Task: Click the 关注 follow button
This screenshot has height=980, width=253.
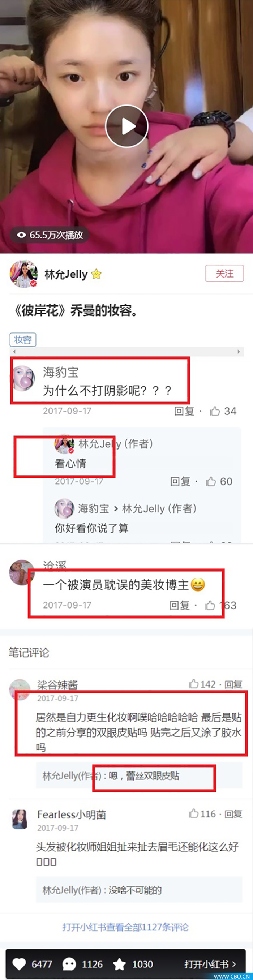Action: click(x=224, y=274)
